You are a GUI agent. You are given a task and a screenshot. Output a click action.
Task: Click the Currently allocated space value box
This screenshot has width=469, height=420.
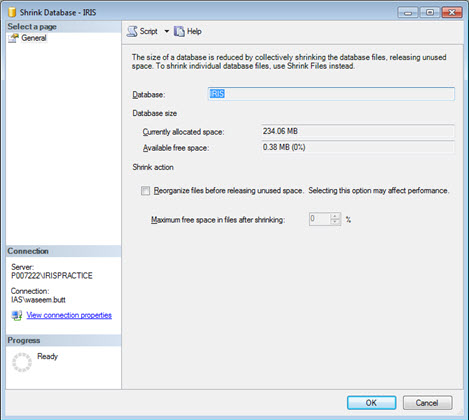coord(357,131)
